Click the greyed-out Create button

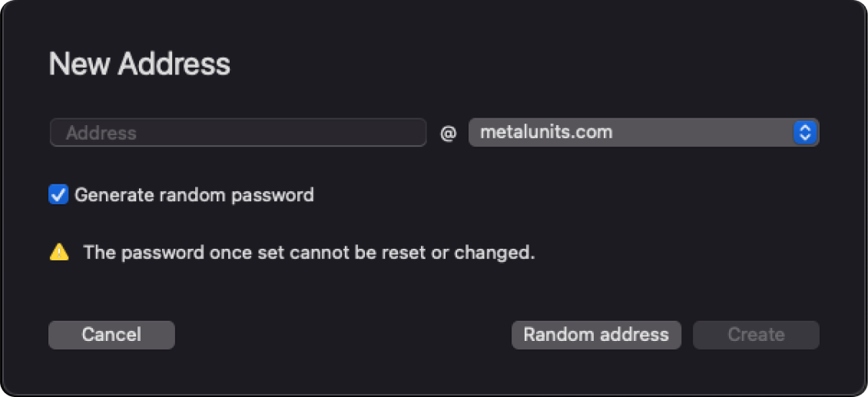756,335
